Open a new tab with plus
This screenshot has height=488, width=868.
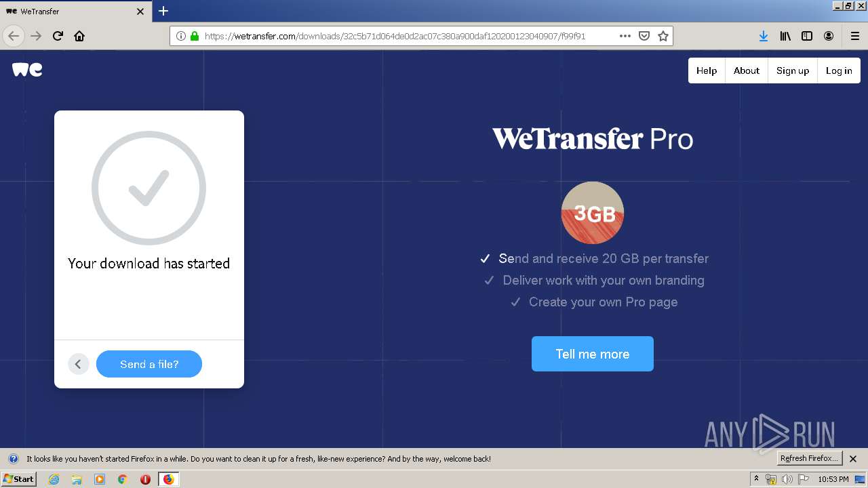tap(163, 11)
